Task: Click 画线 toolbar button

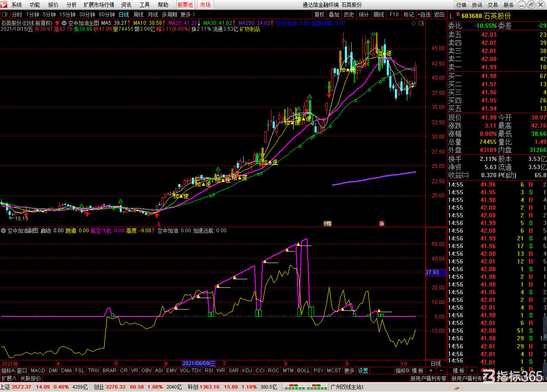Action: pos(379,15)
